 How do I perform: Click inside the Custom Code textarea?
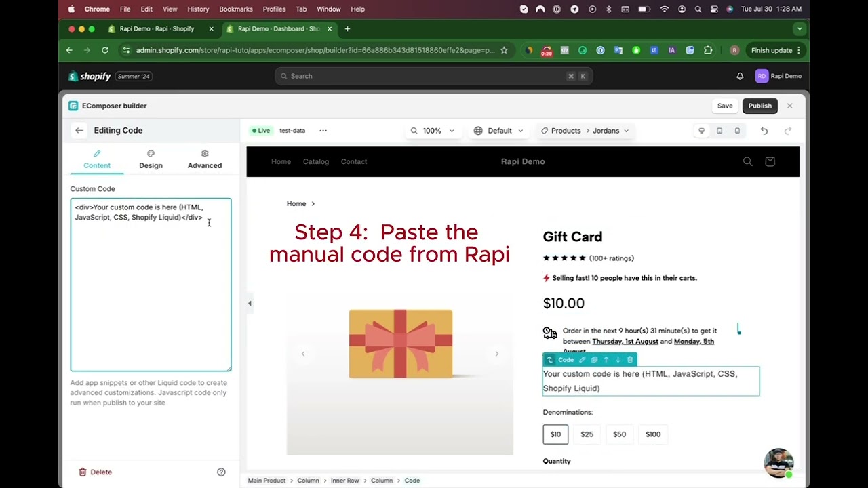(x=151, y=285)
